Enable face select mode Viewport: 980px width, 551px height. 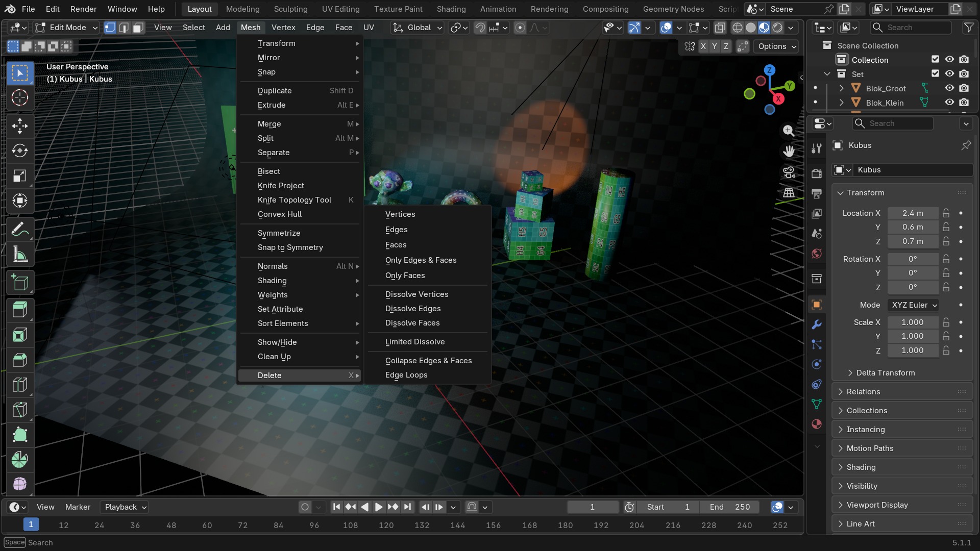click(x=138, y=28)
